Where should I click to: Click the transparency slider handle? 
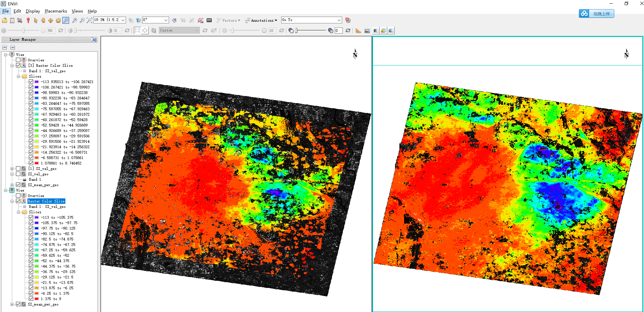pyautogui.click(x=296, y=31)
